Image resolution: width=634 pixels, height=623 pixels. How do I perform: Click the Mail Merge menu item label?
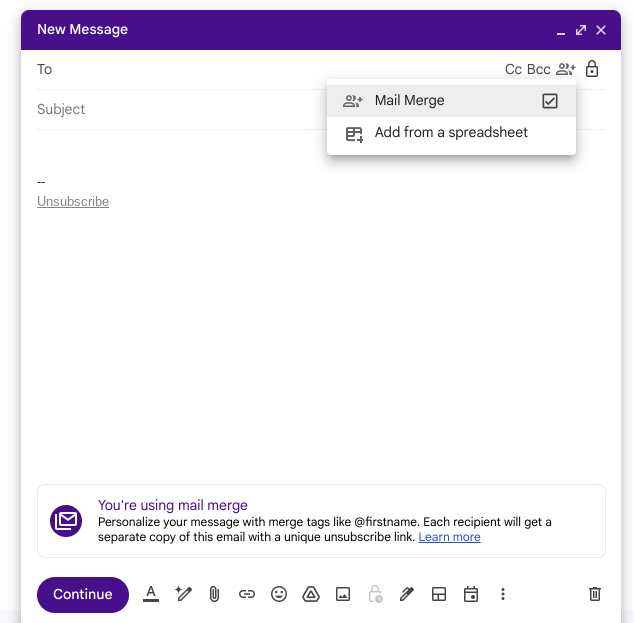[409, 100]
